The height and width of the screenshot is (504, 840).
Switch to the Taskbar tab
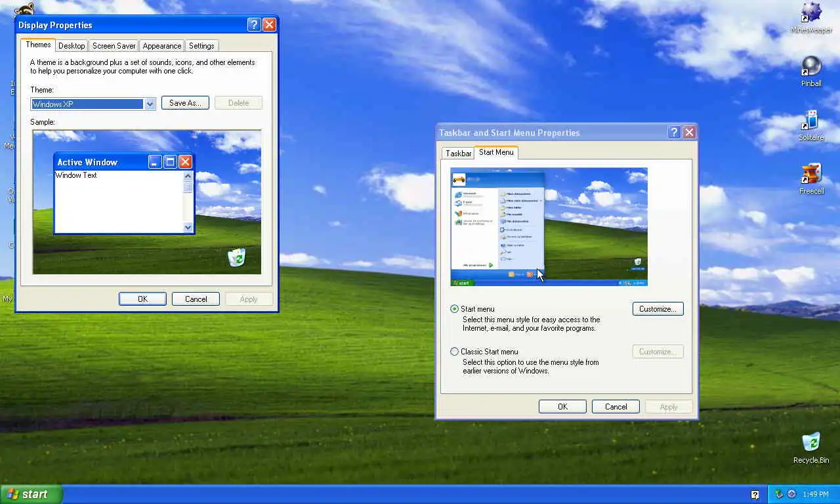458,153
